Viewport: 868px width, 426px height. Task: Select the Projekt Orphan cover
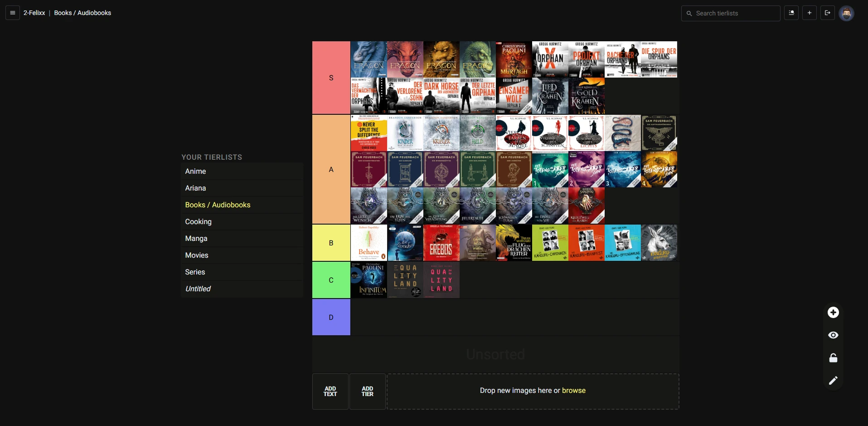pos(587,59)
